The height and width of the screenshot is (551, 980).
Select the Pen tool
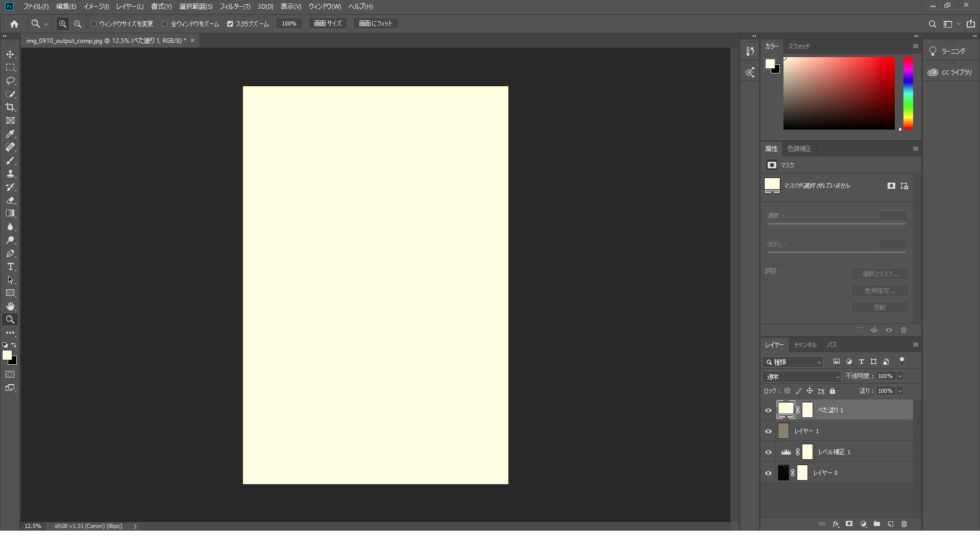tap(10, 254)
